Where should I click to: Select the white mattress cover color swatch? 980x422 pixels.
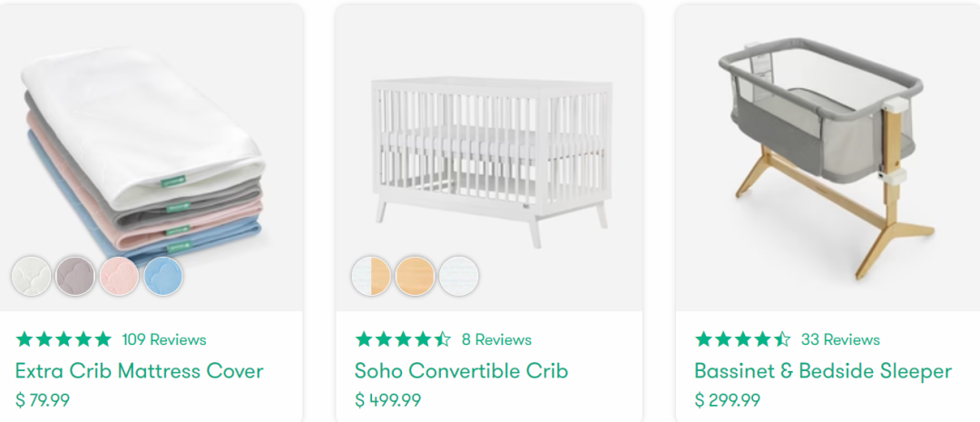(32, 276)
